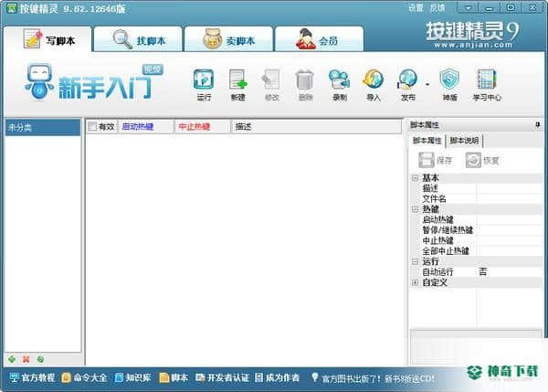Click the 删除 trash can icon

tap(305, 85)
